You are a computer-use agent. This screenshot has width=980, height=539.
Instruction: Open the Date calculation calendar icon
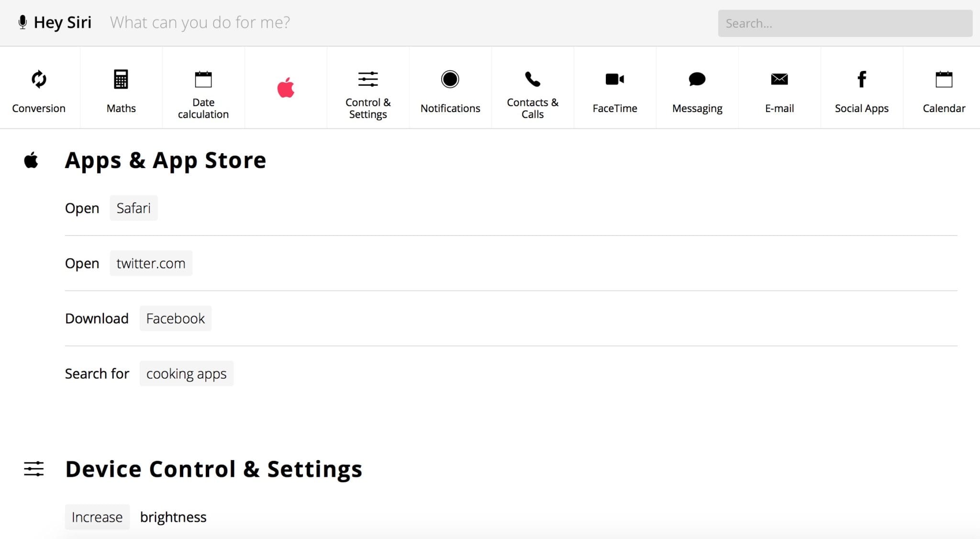[x=203, y=79]
